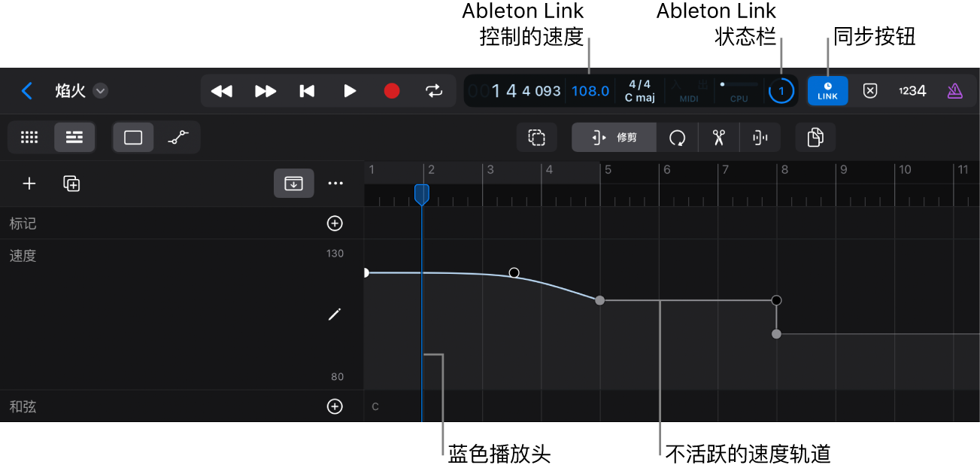The image size is (980, 468).
Task: Add a marker in the 标记 row
Action: point(334,223)
